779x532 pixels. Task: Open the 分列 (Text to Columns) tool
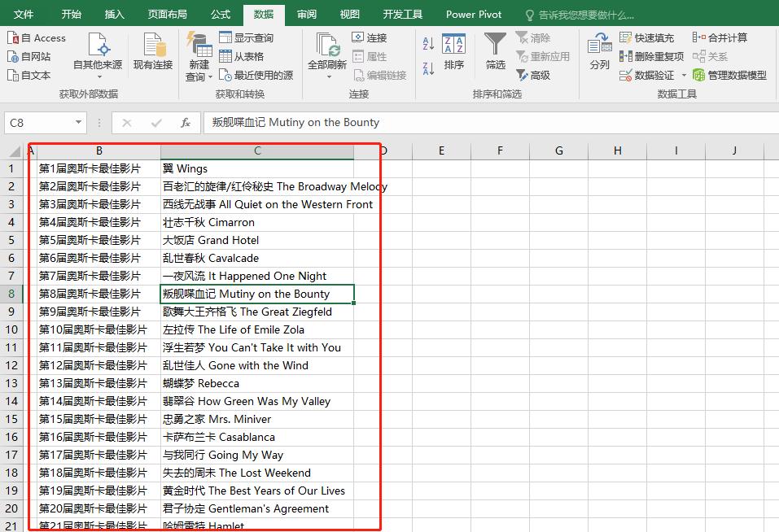[x=599, y=50]
